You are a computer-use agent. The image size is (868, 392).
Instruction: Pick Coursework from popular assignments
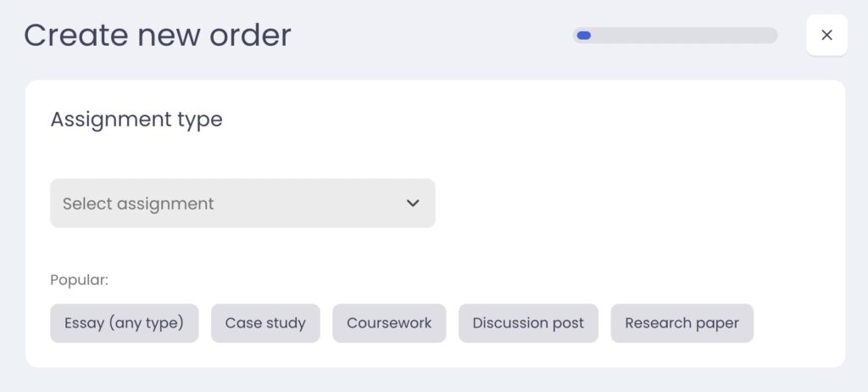[x=389, y=323]
